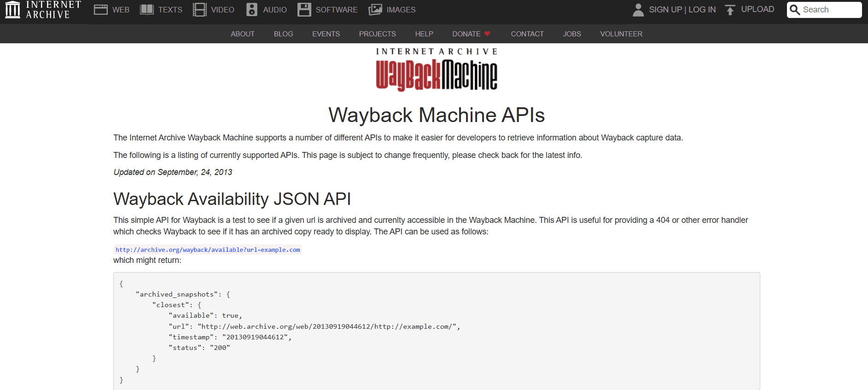Click the "available": true line
The image size is (868, 390).
205,315
